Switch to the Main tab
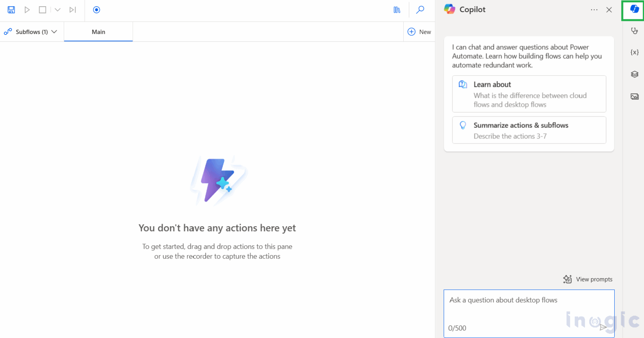The width and height of the screenshot is (644, 338). pos(99,32)
